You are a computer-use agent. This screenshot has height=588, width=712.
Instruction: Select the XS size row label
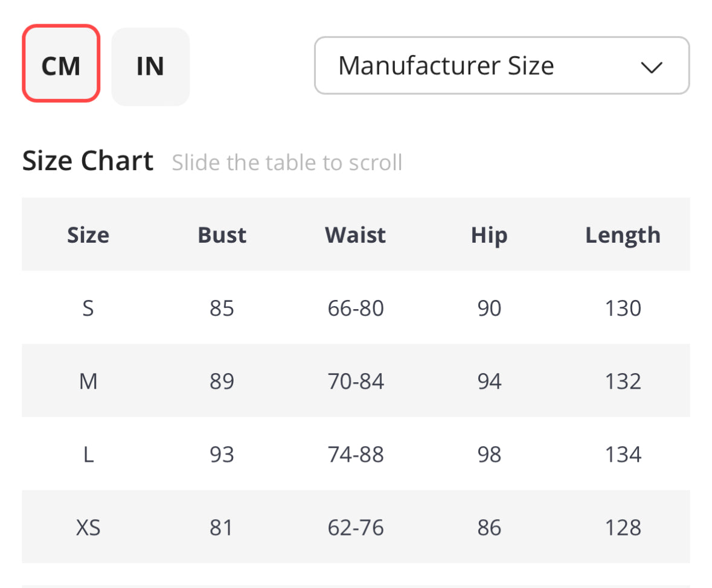click(88, 528)
